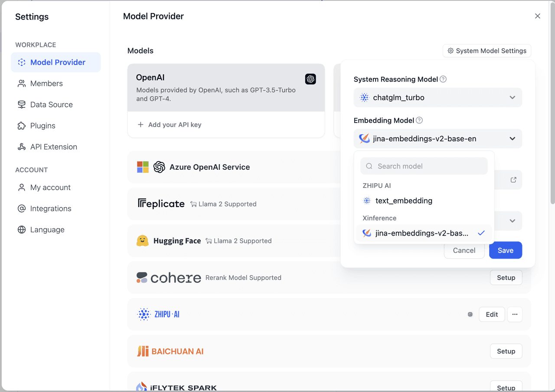Go to the Data Source section
The height and width of the screenshot is (392, 555).
51,105
